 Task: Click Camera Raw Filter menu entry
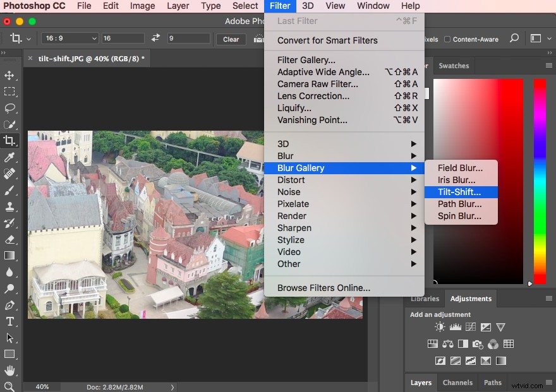318,84
